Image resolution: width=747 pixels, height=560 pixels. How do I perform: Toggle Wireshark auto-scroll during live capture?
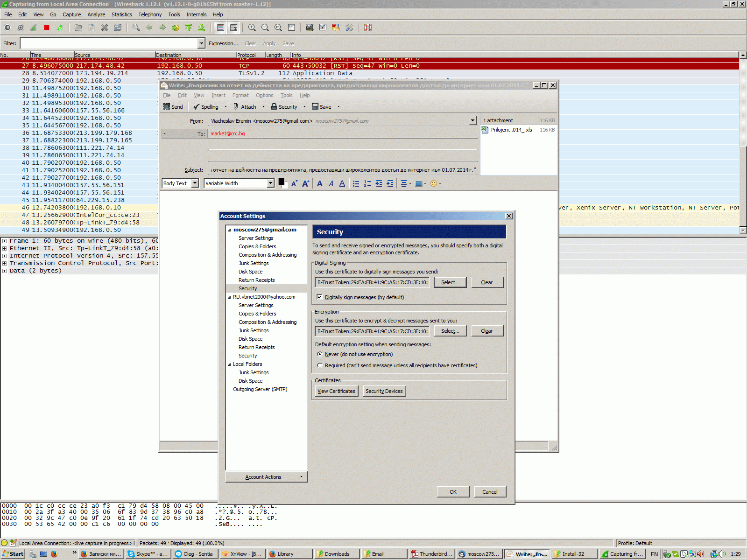[233, 28]
